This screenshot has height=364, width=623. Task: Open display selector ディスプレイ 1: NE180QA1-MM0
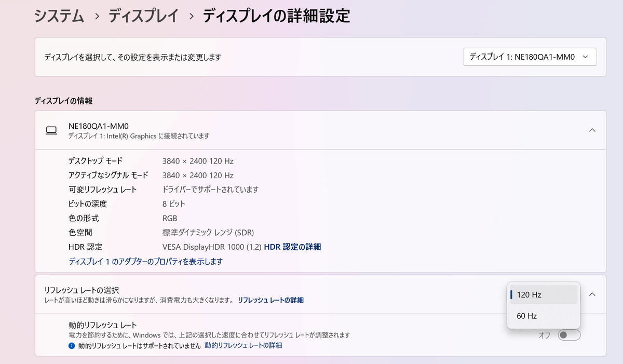(530, 57)
